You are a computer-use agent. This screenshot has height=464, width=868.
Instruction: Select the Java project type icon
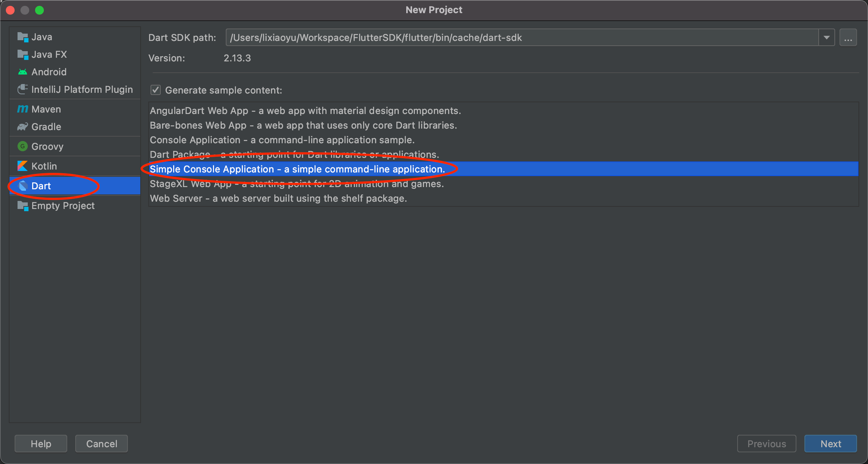(x=23, y=37)
